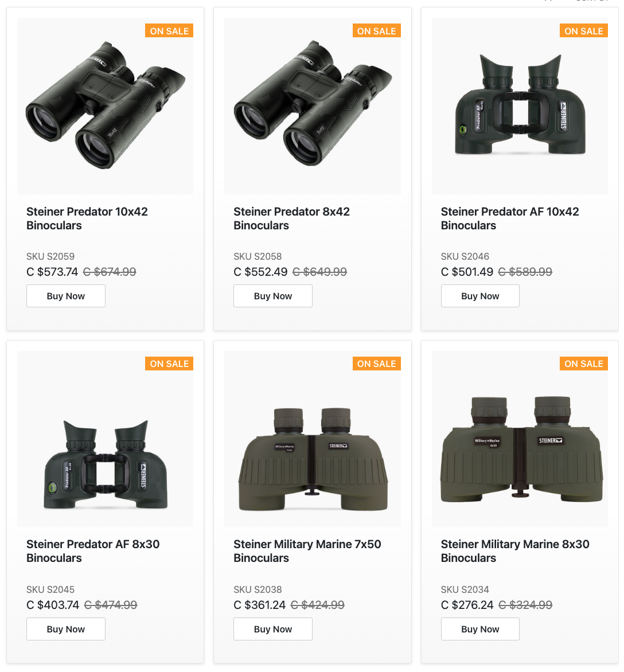Click ON SALE badge on Military Marine 8x30

(x=584, y=364)
